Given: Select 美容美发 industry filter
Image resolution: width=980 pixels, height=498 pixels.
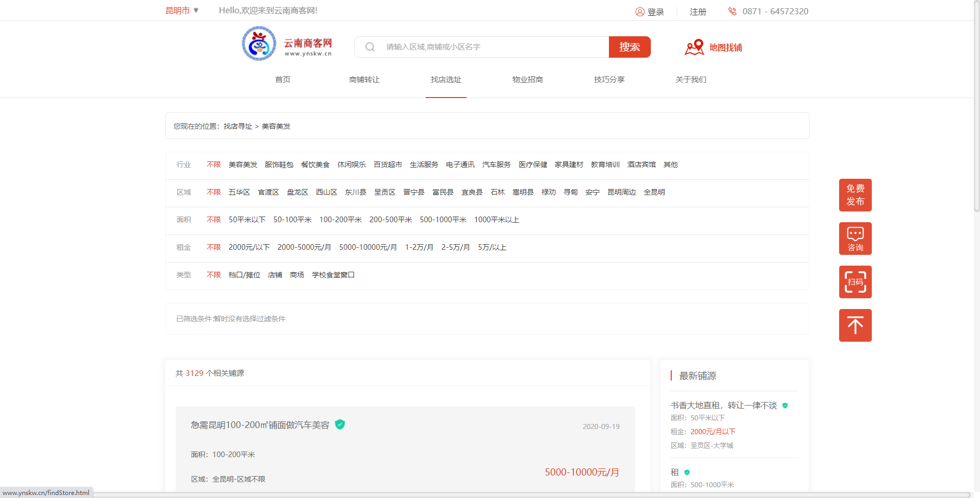Looking at the screenshot, I should pos(242,164).
